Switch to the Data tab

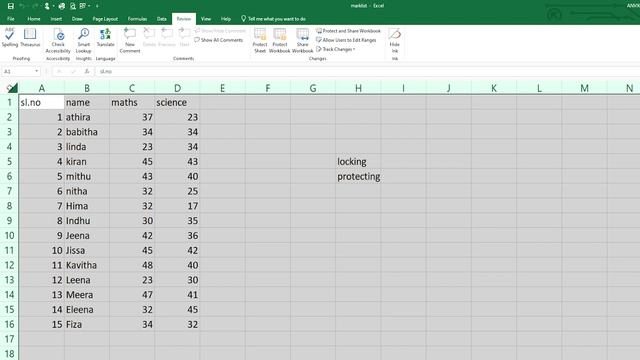[162, 19]
